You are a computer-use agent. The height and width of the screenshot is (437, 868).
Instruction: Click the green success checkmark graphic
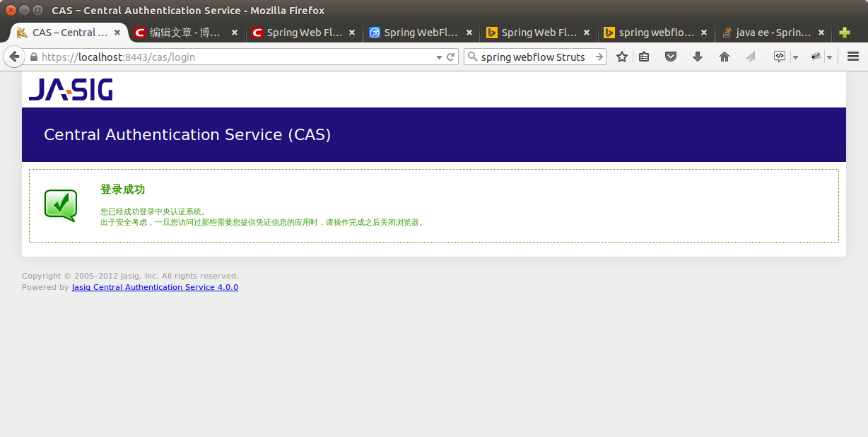tap(60, 205)
